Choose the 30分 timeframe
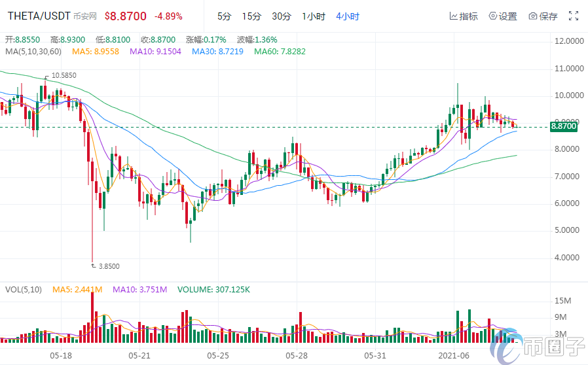 pos(281,16)
